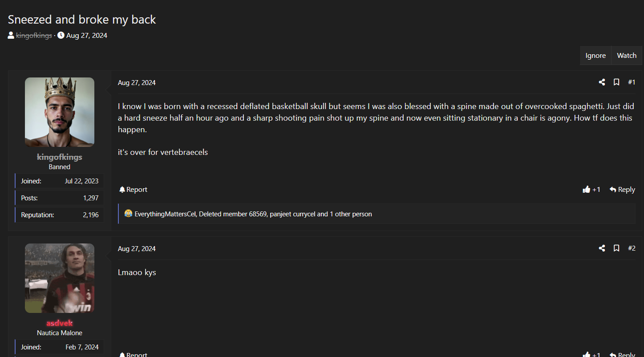Image resolution: width=644 pixels, height=357 pixels.
Task: Click asdvek's avatar image
Action: point(59,278)
